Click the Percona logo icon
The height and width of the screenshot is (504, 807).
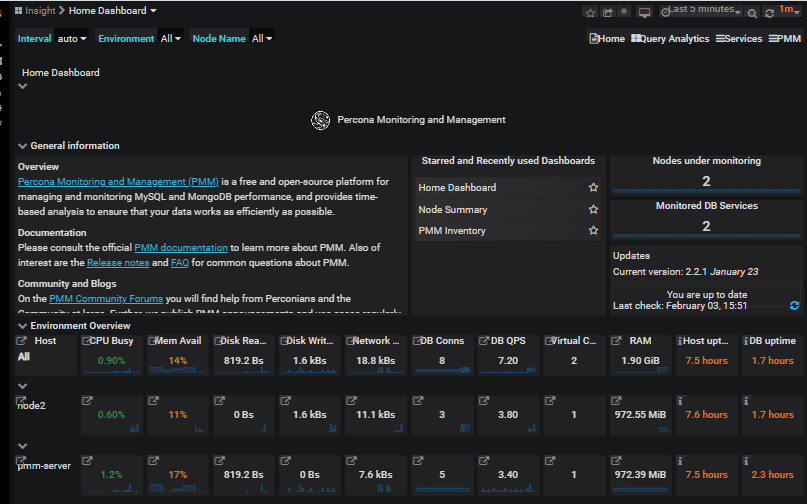pyautogui.click(x=320, y=120)
